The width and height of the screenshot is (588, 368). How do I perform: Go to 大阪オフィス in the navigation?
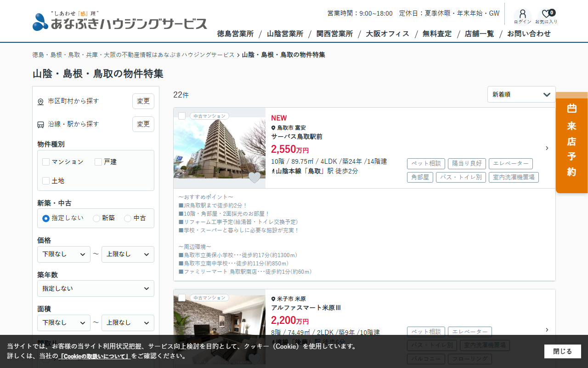387,34
